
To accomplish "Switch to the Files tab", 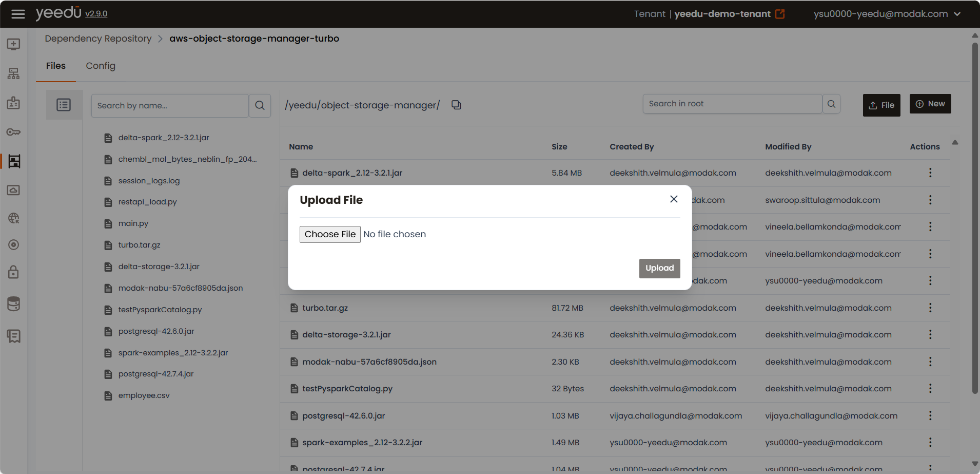I will tap(56, 66).
